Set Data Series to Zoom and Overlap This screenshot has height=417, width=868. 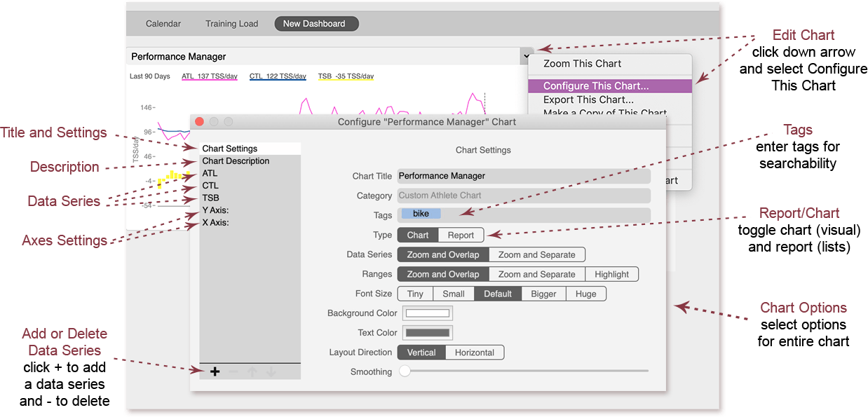coord(443,254)
